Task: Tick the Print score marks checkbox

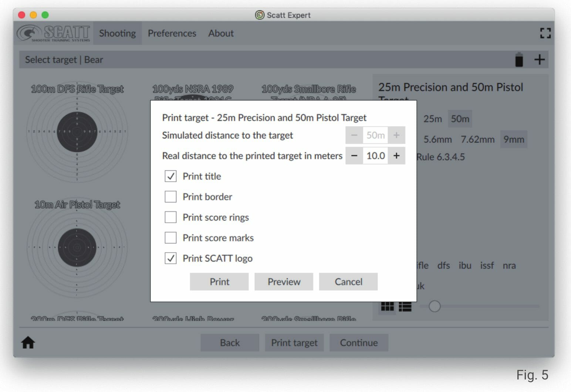Action: [x=170, y=238]
